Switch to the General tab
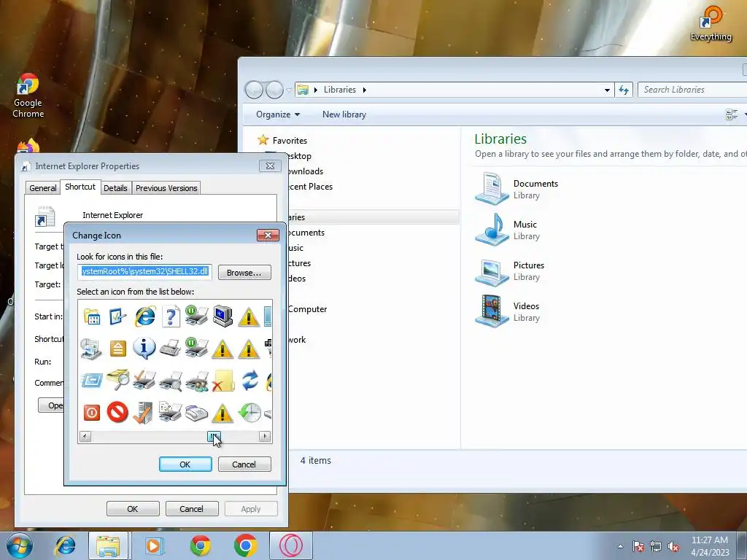This screenshot has height=560, width=747. point(43,188)
